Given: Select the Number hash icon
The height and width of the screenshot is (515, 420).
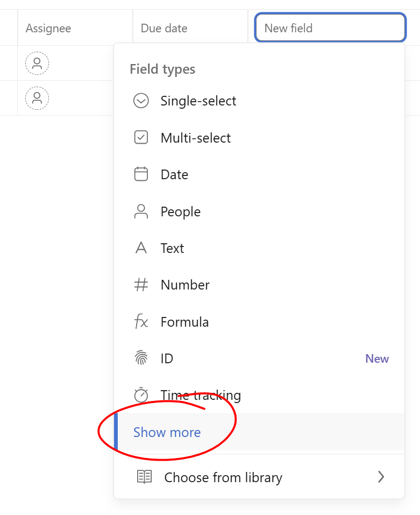Looking at the screenshot, I should (x=141, y=285).
